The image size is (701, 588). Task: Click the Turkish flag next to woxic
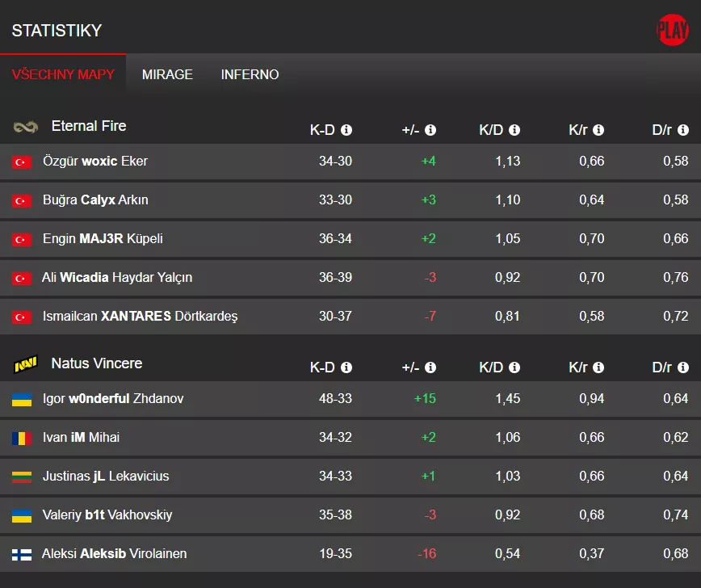(21, 162)
